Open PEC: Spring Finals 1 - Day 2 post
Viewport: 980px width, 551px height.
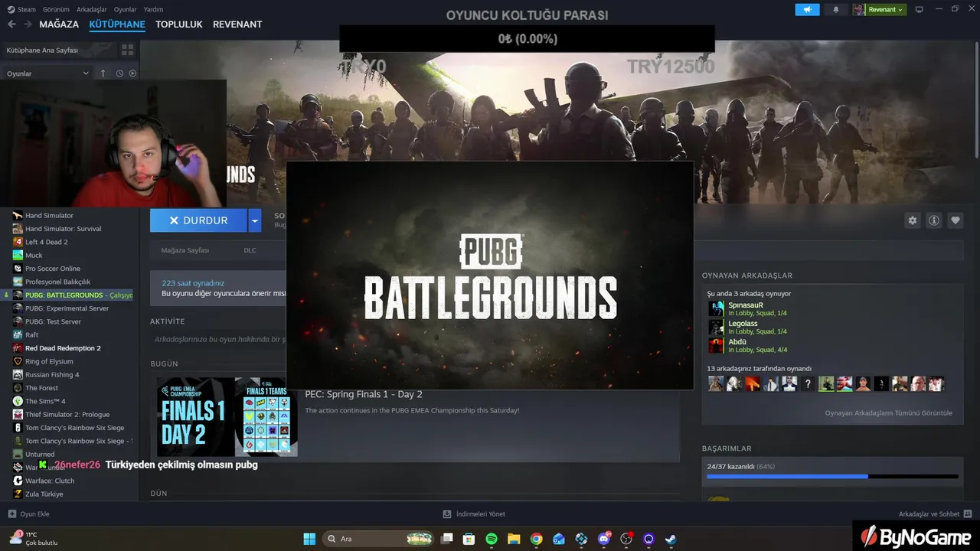(x=364, y=395)
